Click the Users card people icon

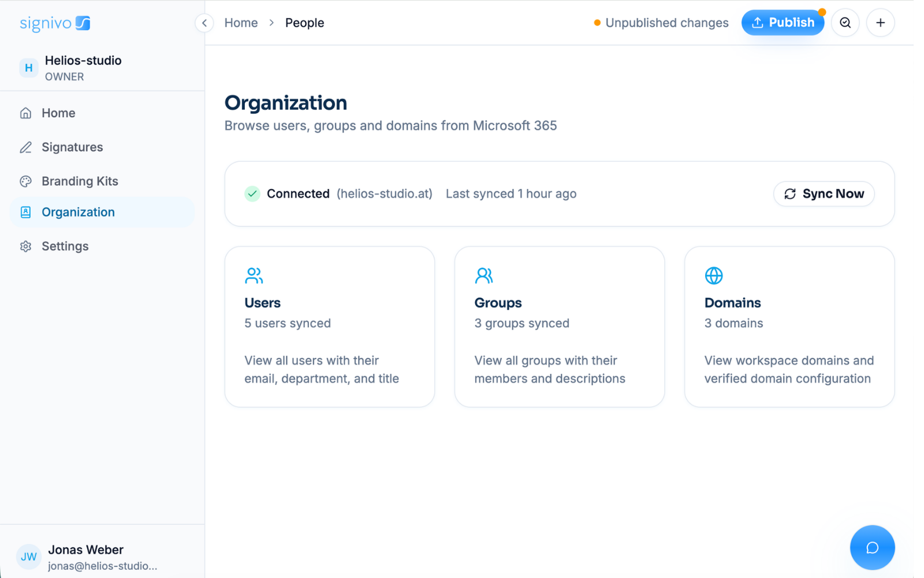(254, 276)
